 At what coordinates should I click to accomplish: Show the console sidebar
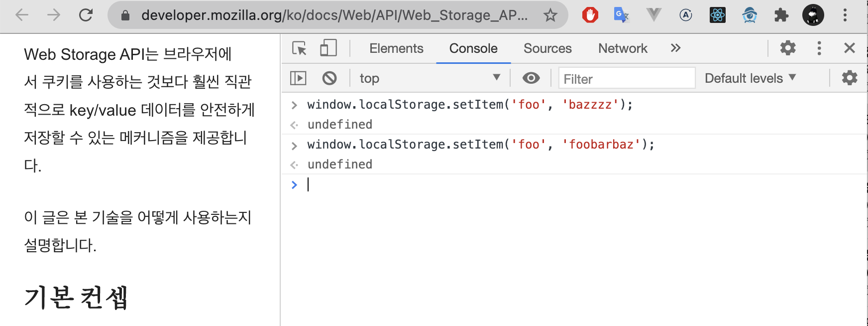298,78
